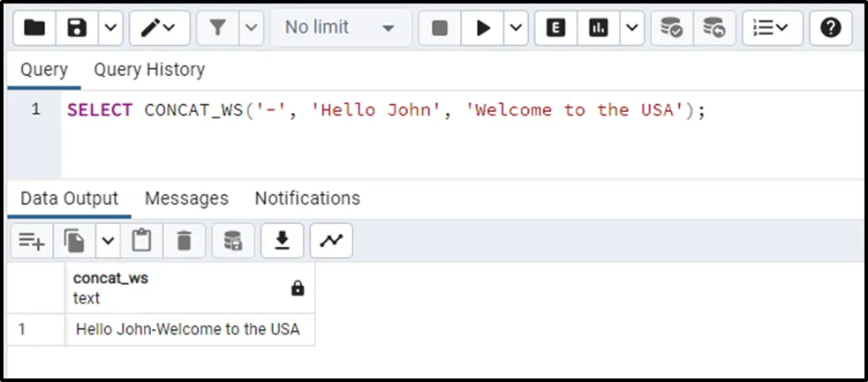This screenshot has width=868, height=382.
Task: Open the No limit rows dropdown
Action: point(338,28)
